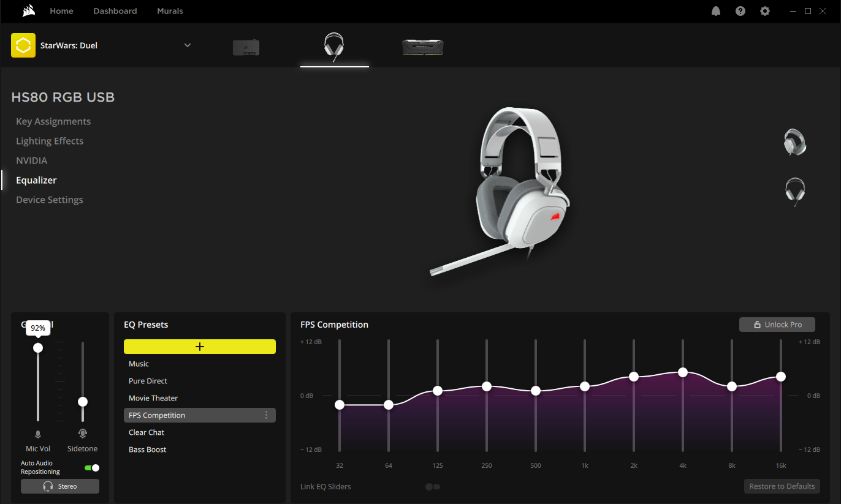Select the RAM memory device icon
Screen dimensions: 841x504
[422, 47]
